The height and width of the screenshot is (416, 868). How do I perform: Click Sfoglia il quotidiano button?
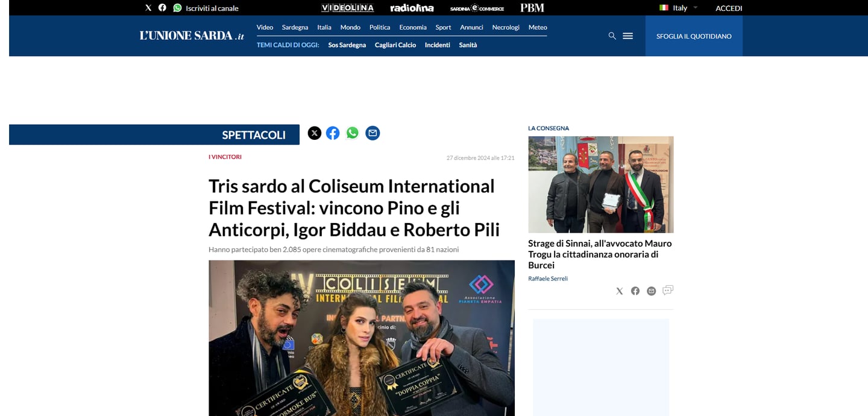[x=694, y=36]
